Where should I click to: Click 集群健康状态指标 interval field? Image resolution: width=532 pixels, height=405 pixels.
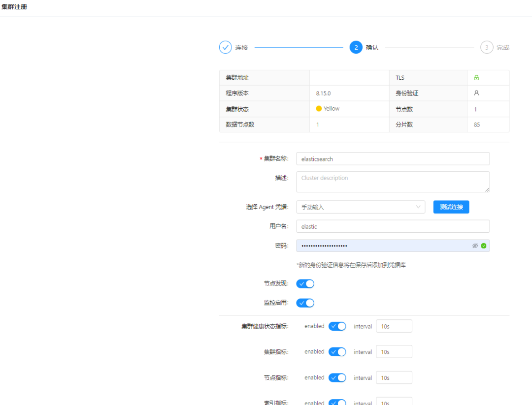coord(394,326)
